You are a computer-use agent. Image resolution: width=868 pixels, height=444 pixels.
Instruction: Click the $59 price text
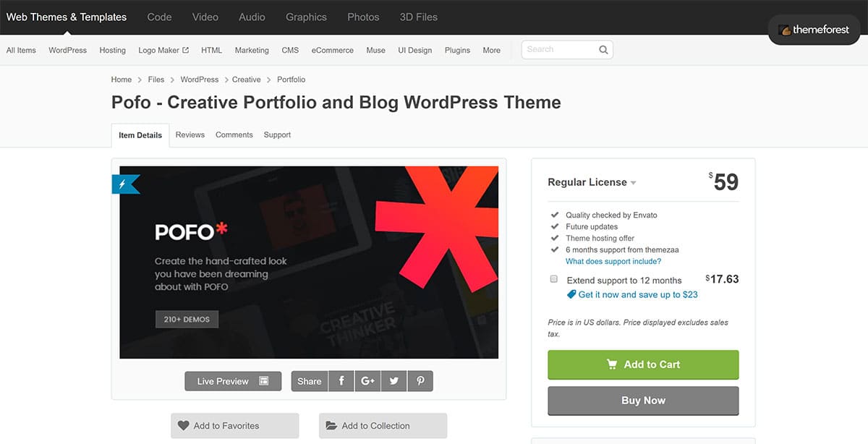click(724, 182)
